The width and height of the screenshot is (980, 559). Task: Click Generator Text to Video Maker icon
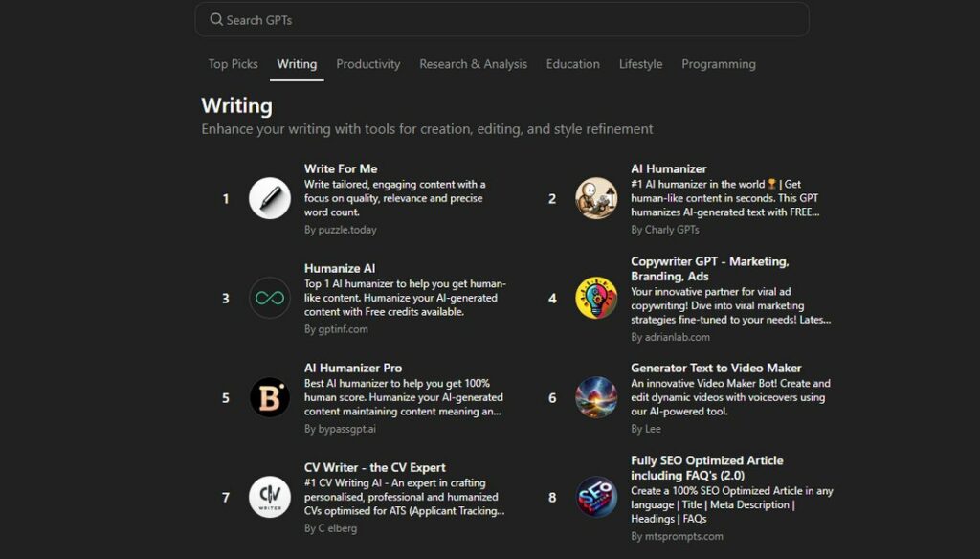(x=596, y=397)
